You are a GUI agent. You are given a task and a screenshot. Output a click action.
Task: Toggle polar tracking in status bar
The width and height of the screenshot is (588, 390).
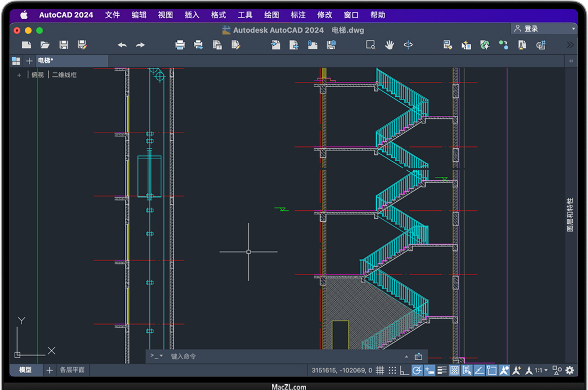pyautogui.click(x=417, y=370)
